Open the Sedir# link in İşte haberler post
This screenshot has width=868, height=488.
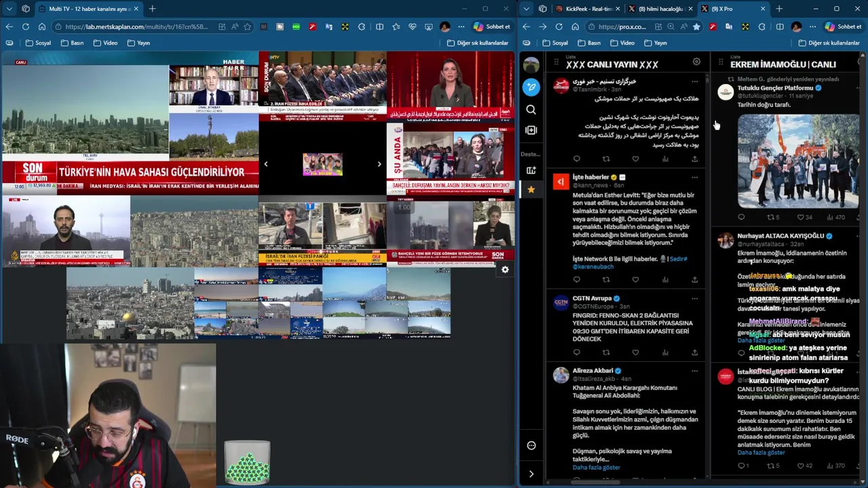679,259
